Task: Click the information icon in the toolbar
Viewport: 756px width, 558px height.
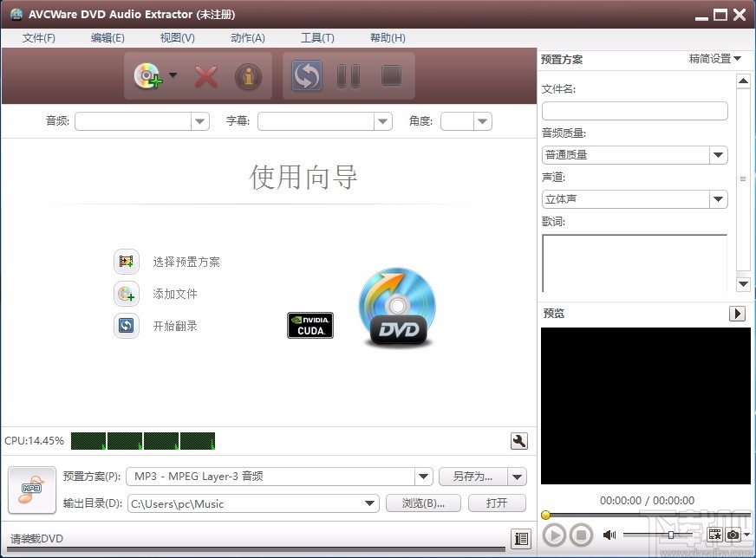Action: point(248,76)
